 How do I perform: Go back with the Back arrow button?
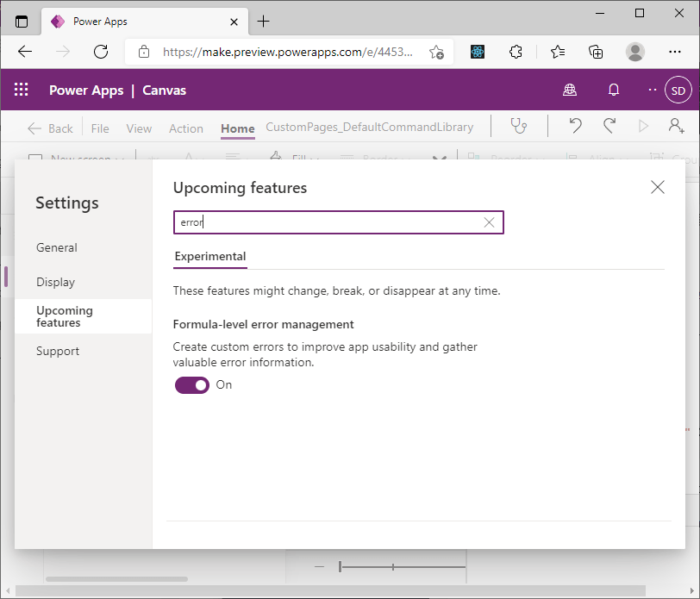click(50, 128)
